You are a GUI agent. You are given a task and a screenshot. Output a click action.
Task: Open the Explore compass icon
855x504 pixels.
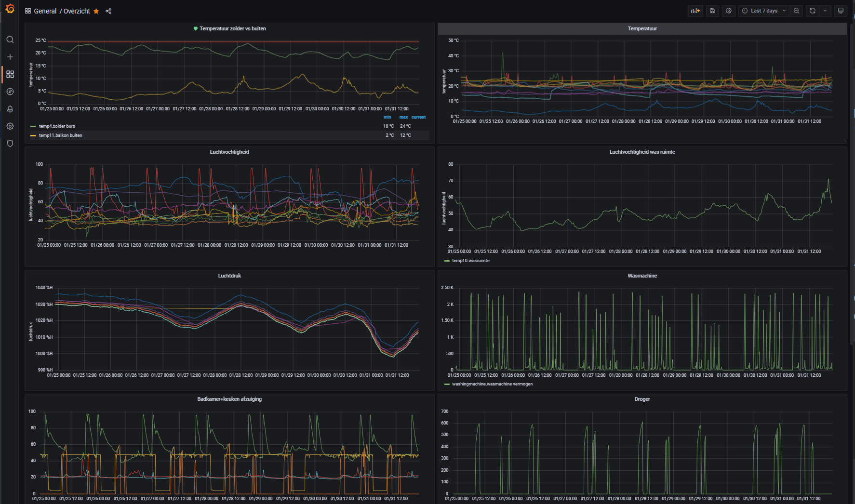pos(10,92)
